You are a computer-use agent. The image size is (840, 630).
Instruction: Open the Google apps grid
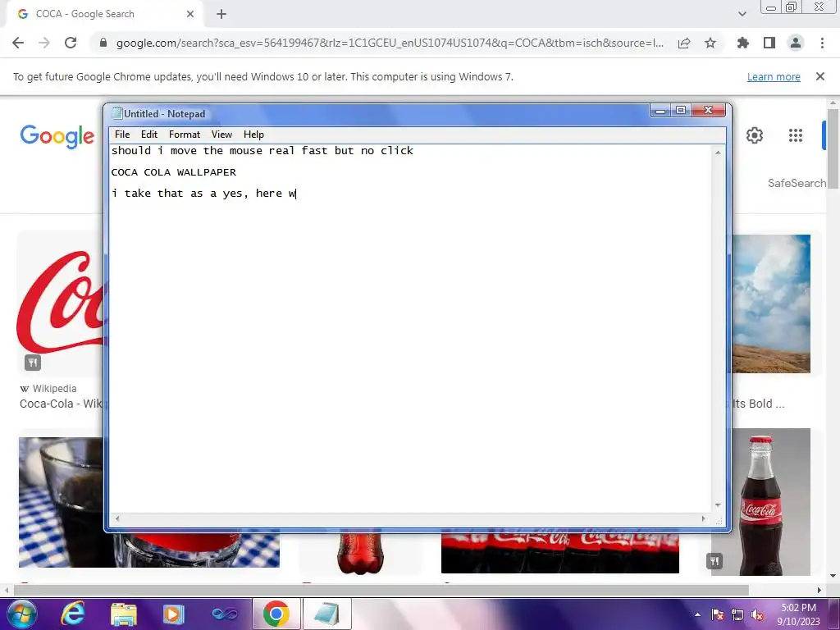click(796, 135)
